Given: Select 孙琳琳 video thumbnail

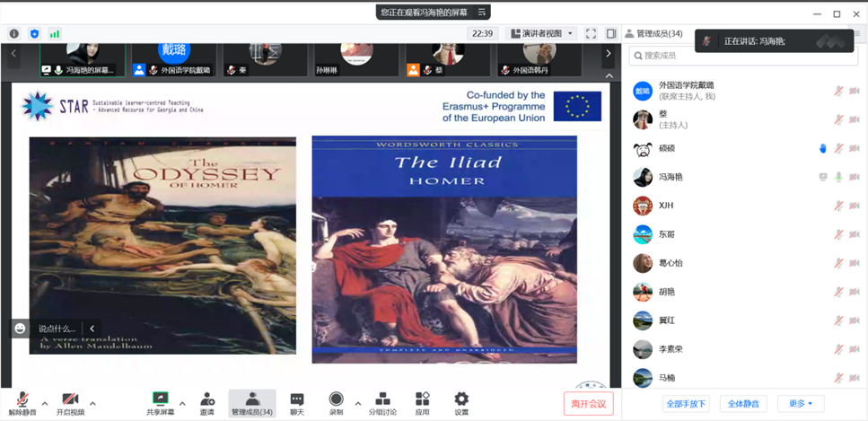Looking at the screenshot, I should pos(356,60).
